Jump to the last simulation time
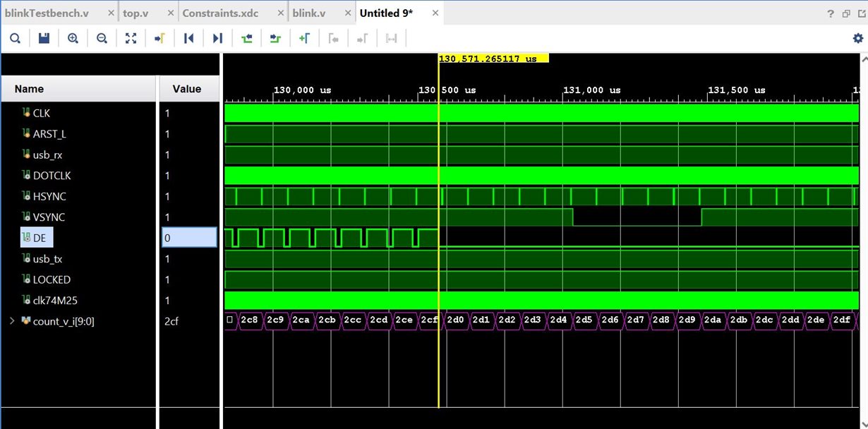The image size is (868, 429). point(217,39)
